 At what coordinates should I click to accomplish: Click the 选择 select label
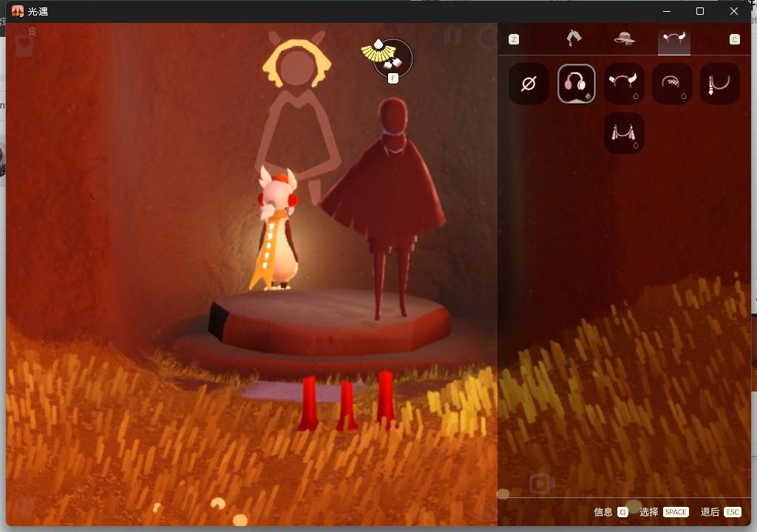point(649,512)
